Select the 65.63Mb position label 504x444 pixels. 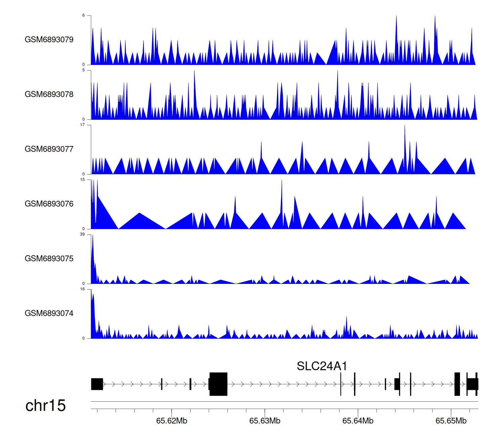tap(265, 421)
